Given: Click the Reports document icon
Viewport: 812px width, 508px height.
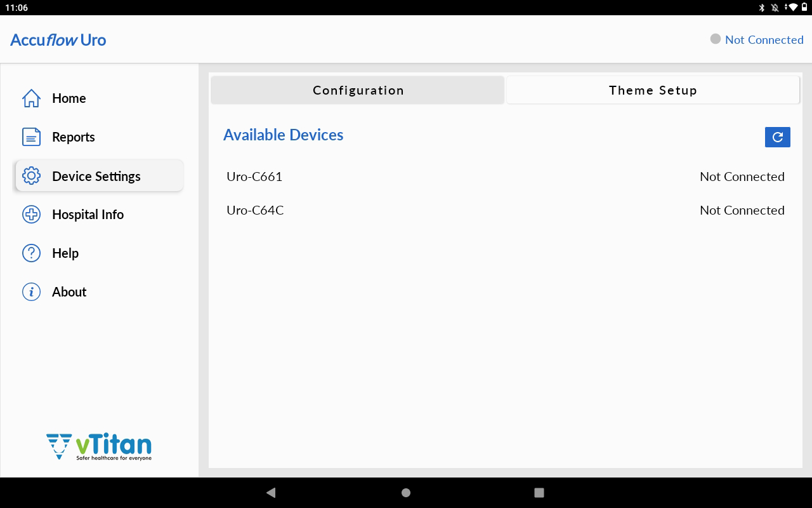Looking at the screenshot, I should (31, 137).
